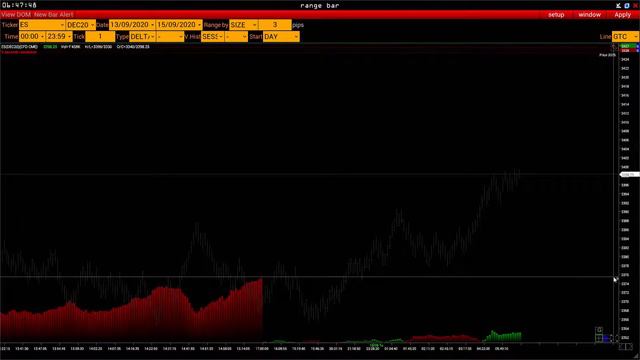Image resolution: width=640 pixels, height=360 pixels.
Task: Click the small G icon near chart corner
Action: [599, 330]
